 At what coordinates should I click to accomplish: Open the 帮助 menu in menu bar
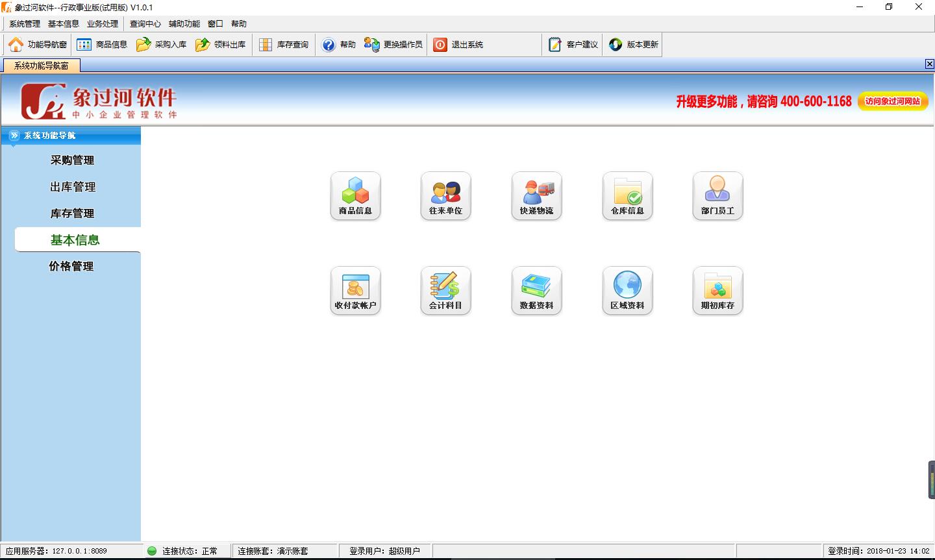point(239,24)
